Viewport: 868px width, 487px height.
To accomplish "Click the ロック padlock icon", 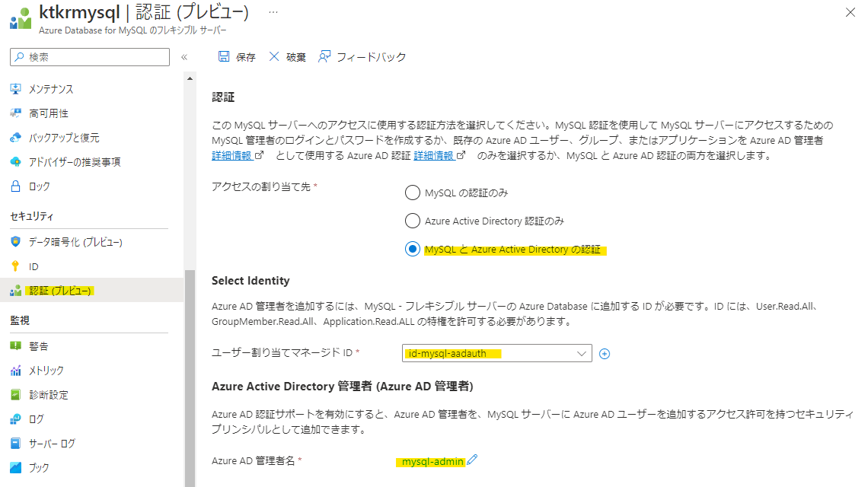I will [x=15, y=186].
